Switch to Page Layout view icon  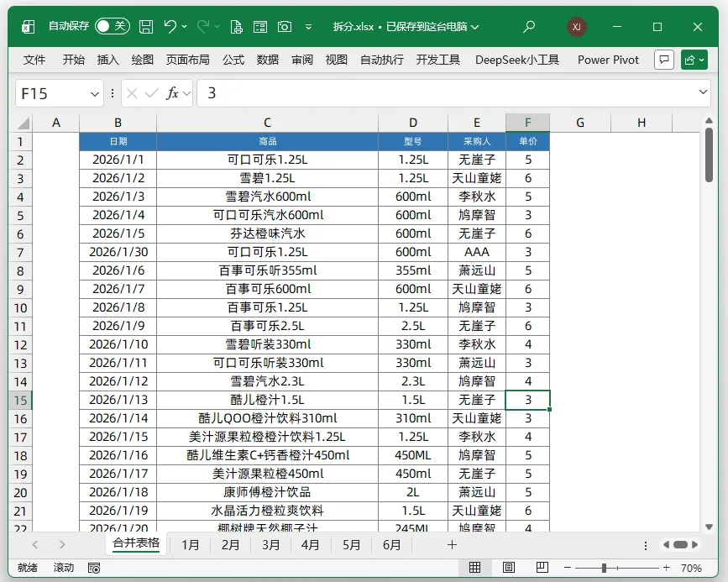(x=508, y=567)
